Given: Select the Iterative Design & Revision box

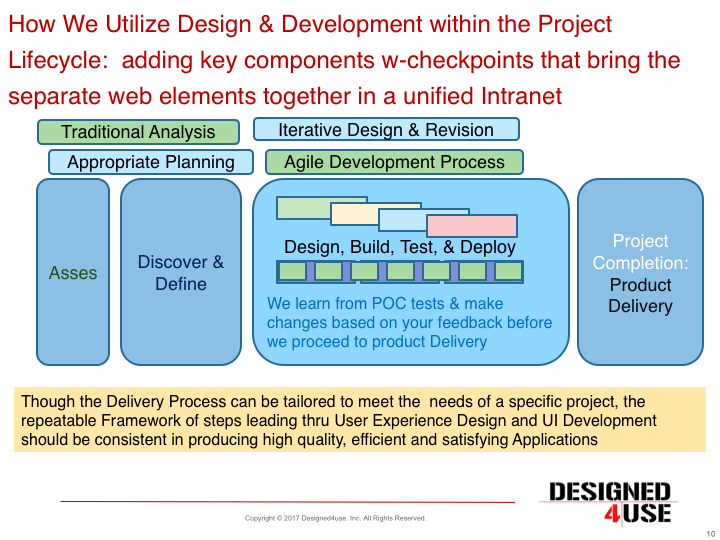Looking at the screenshot, I should 386,129.
